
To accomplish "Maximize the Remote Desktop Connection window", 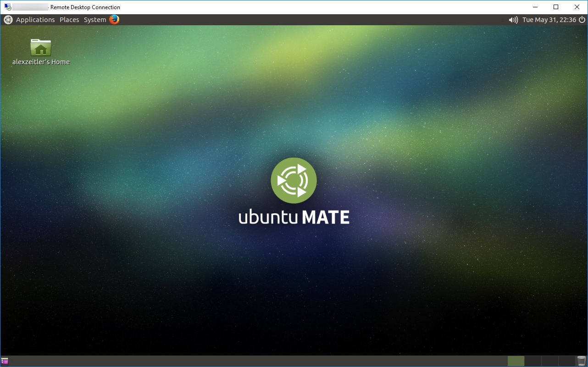I will pos(556,7).
